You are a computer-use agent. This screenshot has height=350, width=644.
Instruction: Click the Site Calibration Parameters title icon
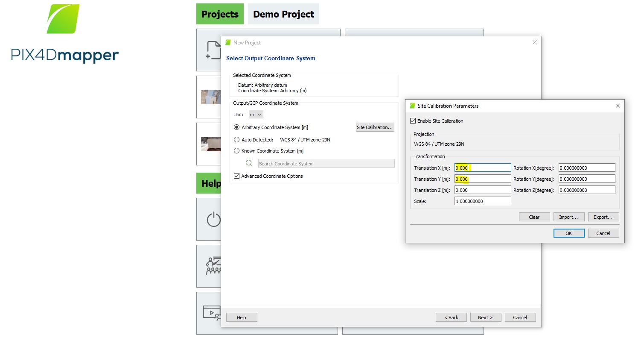point(412,106)
